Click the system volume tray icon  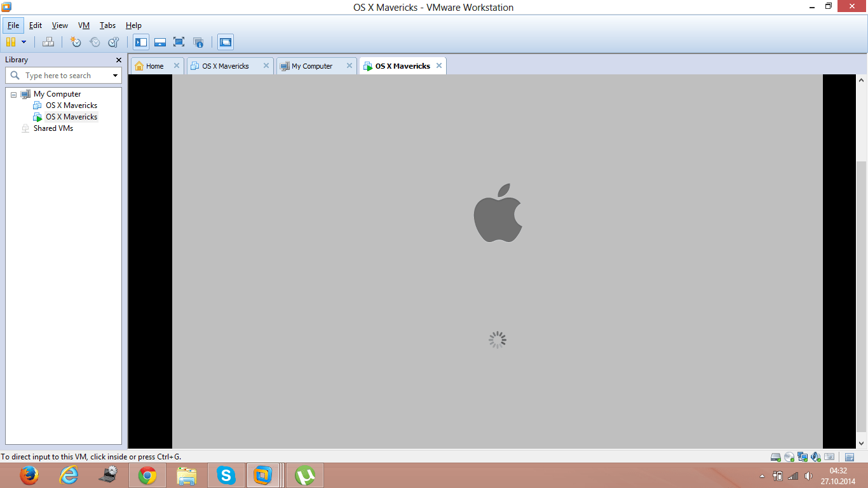click(809, 476)
